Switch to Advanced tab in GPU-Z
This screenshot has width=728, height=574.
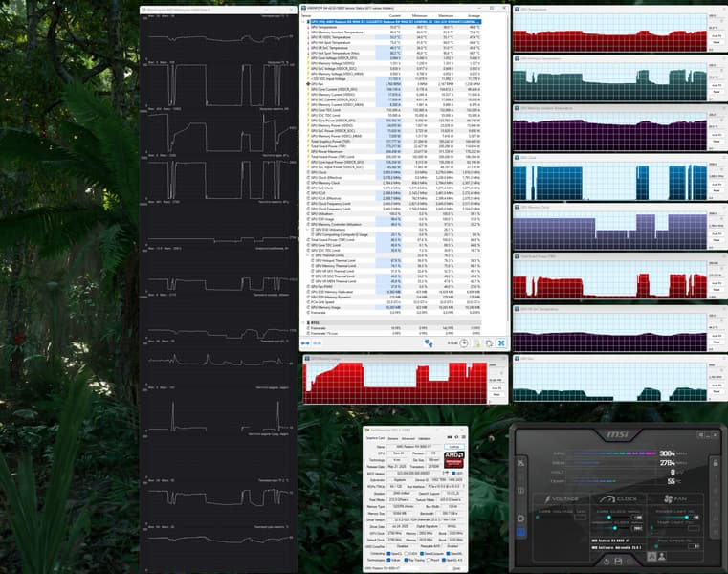408,438
